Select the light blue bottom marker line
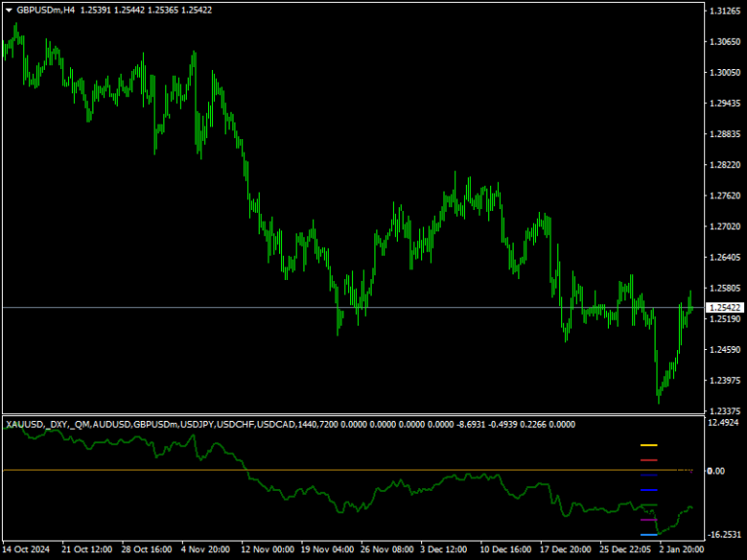 coord(649,535)
